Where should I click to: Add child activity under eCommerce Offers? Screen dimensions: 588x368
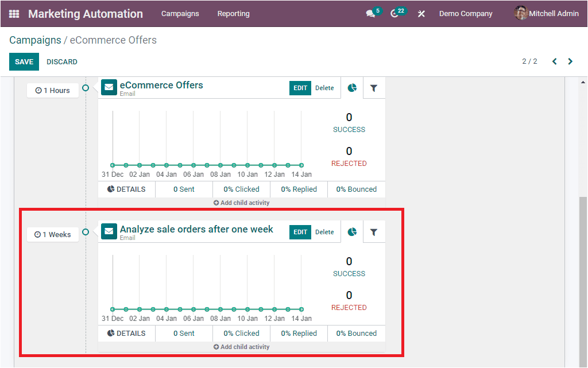(242, 203)
